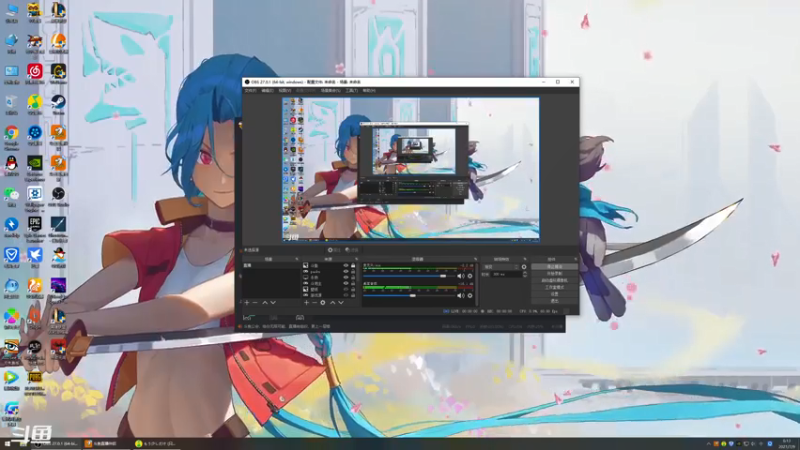800x450 pixels.
Task: Open the gear settings for the top audio channel
Action: (x=470, y=276)
